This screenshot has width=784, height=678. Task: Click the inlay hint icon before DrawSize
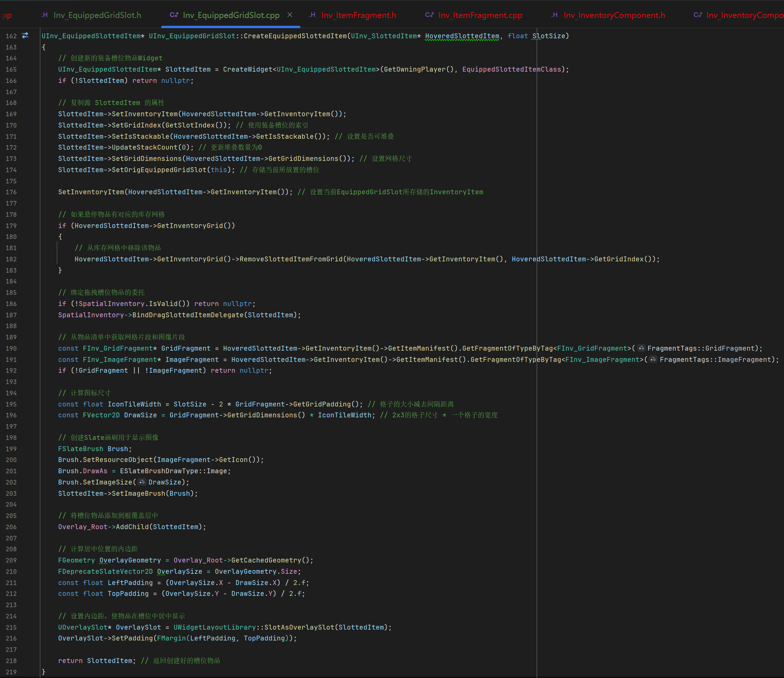[x=142, y=482]
